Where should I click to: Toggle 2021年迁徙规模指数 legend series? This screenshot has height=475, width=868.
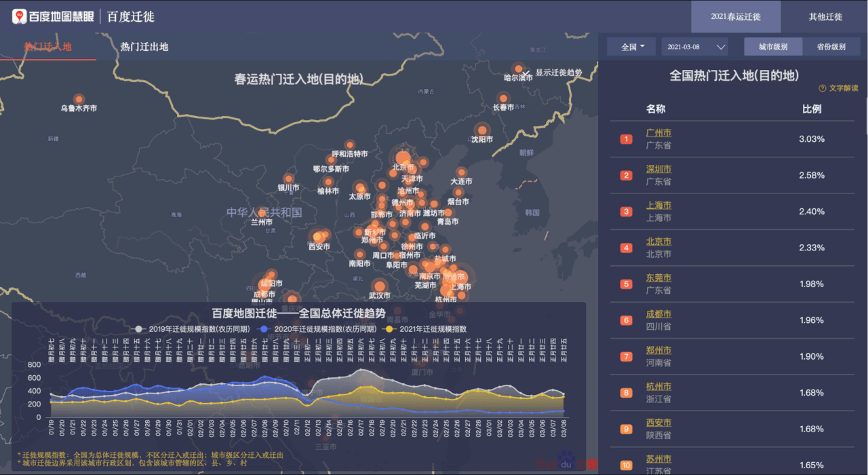425,329
